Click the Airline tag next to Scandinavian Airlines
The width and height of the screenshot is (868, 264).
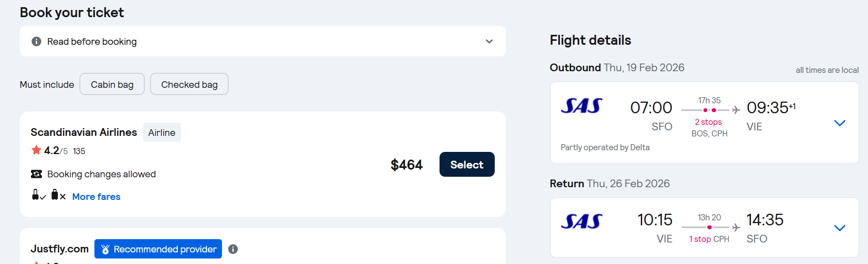[162, 133]
